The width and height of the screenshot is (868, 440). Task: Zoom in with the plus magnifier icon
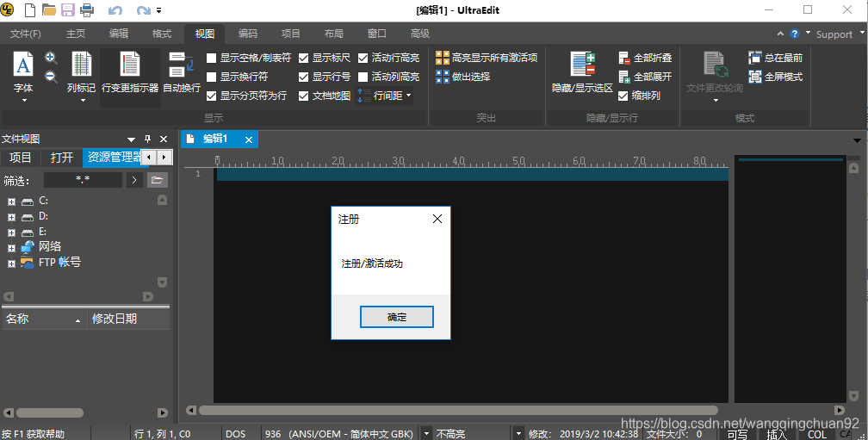tap(51, 58)
